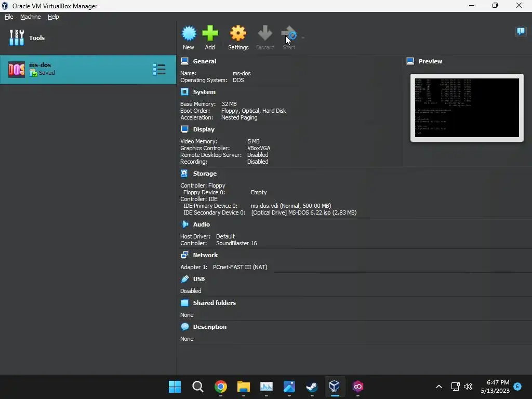Click the VirtualBox taskbar icon
The image size is (532, 399).
pos(335,387)
